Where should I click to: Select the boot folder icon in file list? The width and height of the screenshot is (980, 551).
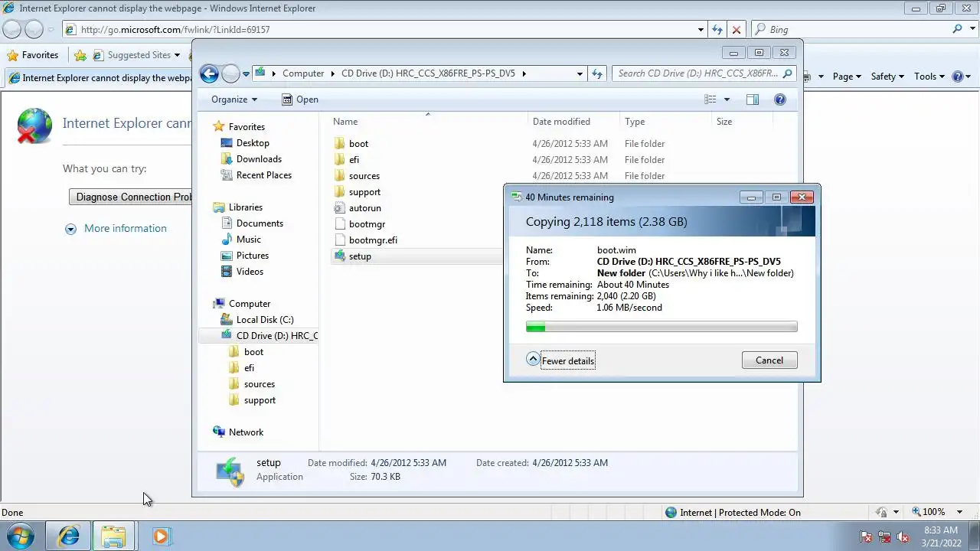tap(341, 144)
